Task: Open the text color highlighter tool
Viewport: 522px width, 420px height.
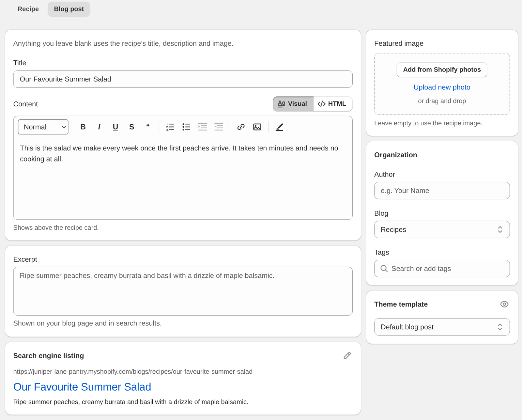Action: coord(279,127)
